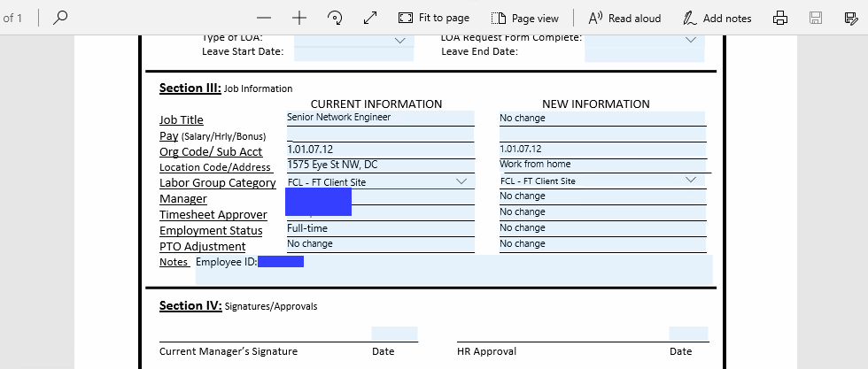This screenshot has width=868, height=369.
Task: Click the HR Approval Date field
Action: [688, 334]
